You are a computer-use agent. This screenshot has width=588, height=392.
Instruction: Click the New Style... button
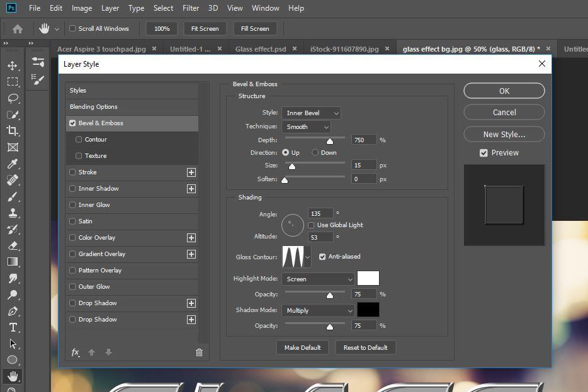(x=504, y=134)
